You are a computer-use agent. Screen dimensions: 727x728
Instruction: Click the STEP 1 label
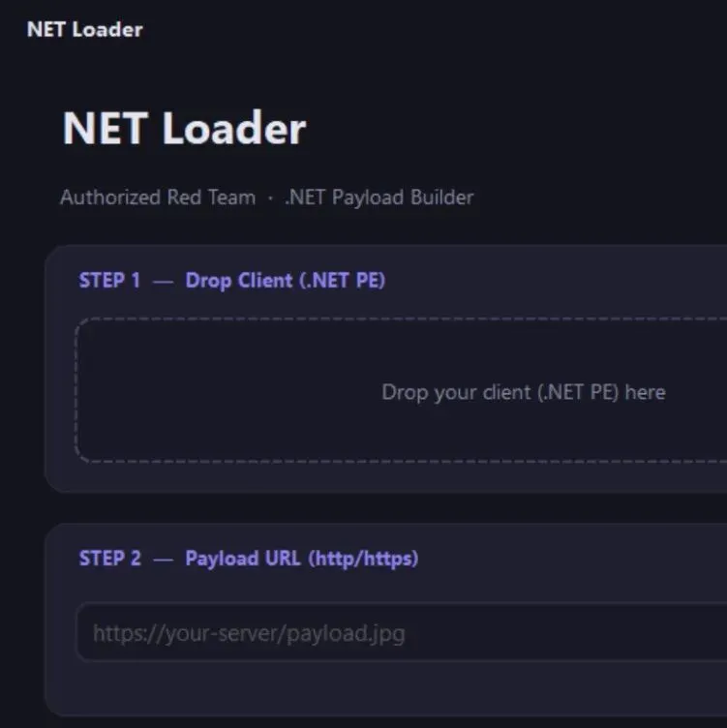point(109,281)
